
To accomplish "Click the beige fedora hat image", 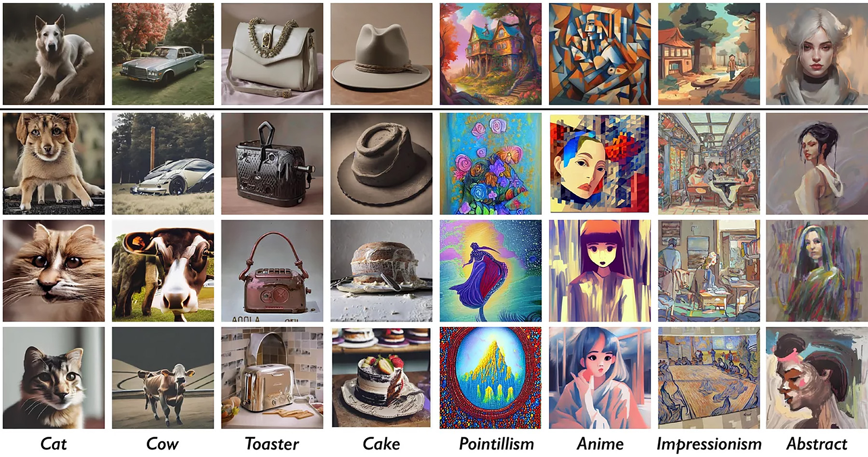I will pyautogui.click(x=381, y=54).
